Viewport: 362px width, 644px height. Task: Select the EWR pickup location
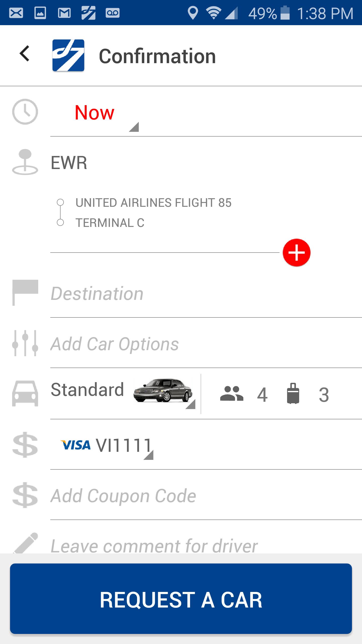point(69,163)
